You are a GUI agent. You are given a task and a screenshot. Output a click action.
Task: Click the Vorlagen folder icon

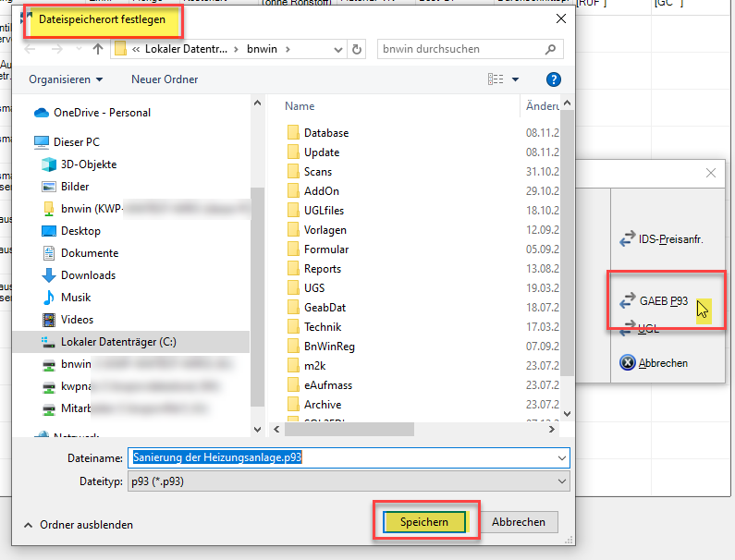pyautogui.click(x=293, y=229)
